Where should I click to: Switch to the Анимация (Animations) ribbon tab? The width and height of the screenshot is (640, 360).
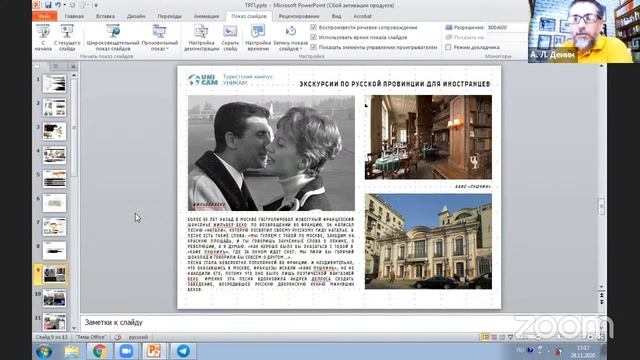click(x=206, y=16)
